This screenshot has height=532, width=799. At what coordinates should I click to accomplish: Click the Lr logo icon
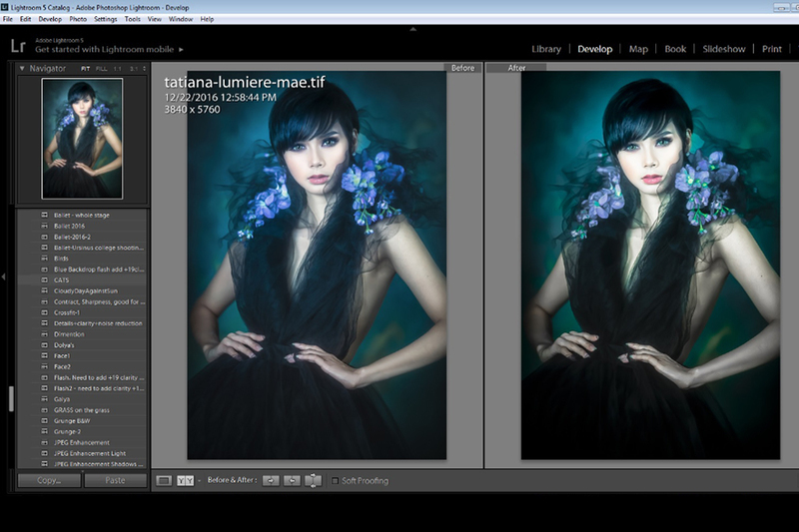(x=18, y=46)
